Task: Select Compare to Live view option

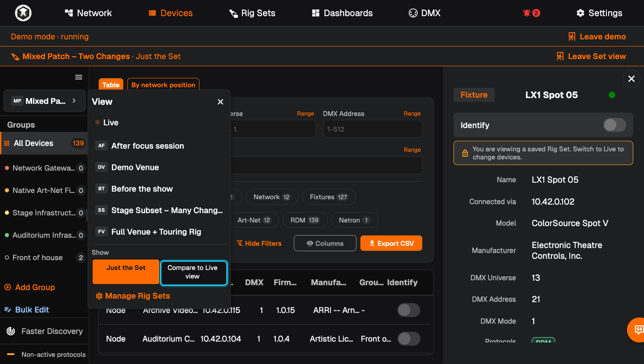Action: point(194,273)
